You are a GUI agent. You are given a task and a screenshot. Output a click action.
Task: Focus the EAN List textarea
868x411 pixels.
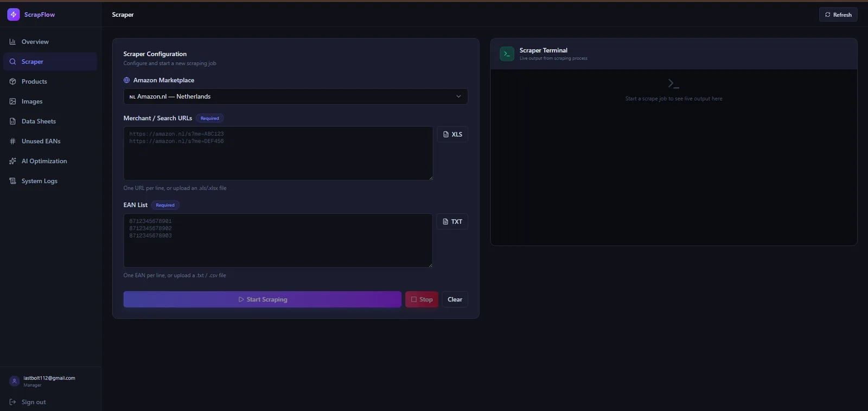278,240
